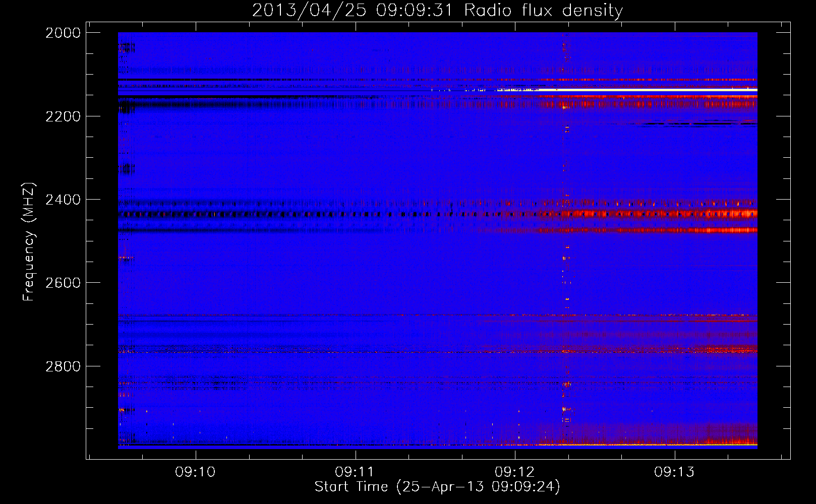Click the "2200" frequency axis label
This screenshot has width=816, height=504.
pos(63,116)
